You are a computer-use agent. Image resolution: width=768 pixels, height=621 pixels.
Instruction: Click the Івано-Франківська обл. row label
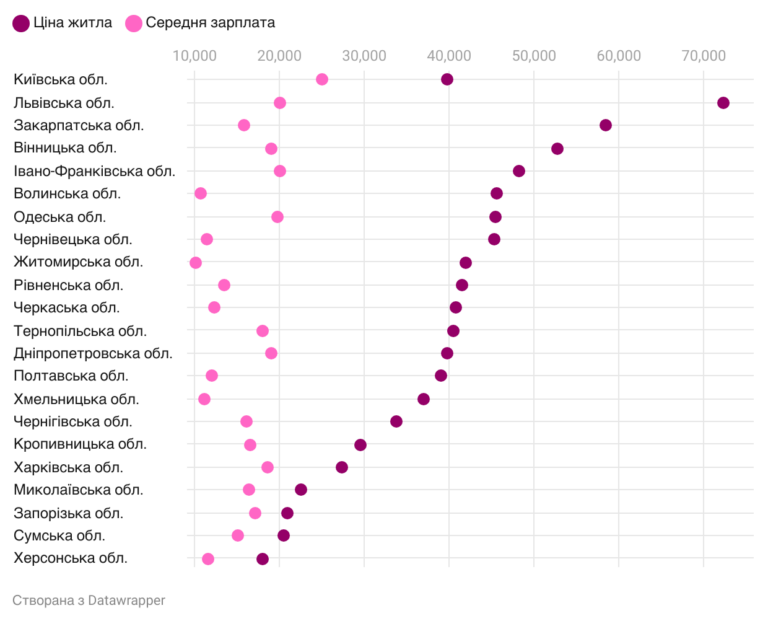(94, 171)
